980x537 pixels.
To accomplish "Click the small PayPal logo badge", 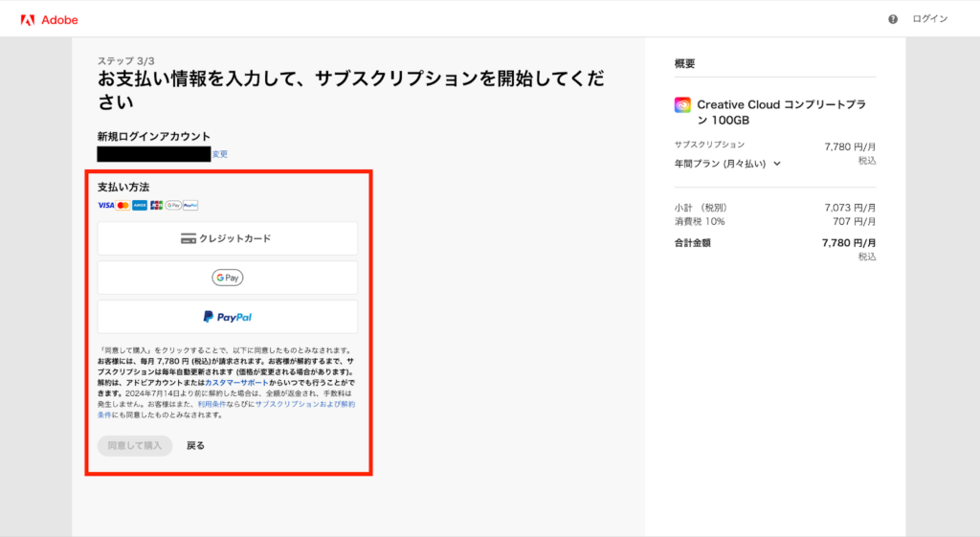I will pyautogui.click(x=190, y=205).
